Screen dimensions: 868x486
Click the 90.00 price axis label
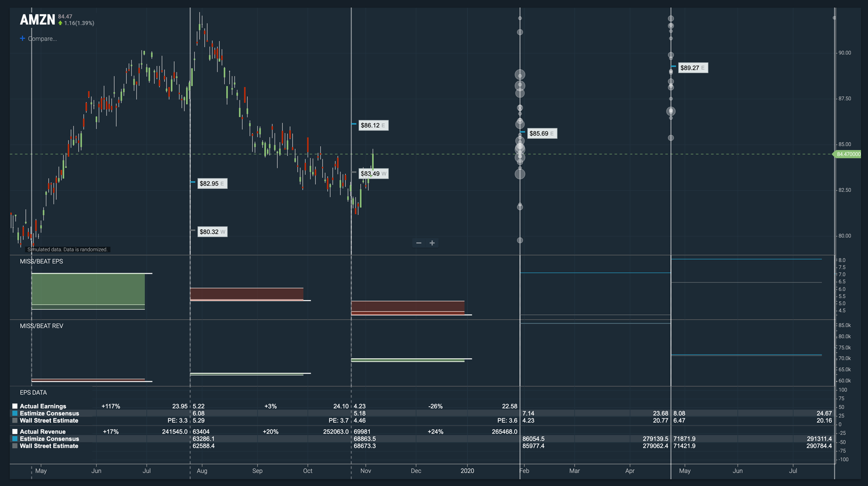click(x=844, y=53)
